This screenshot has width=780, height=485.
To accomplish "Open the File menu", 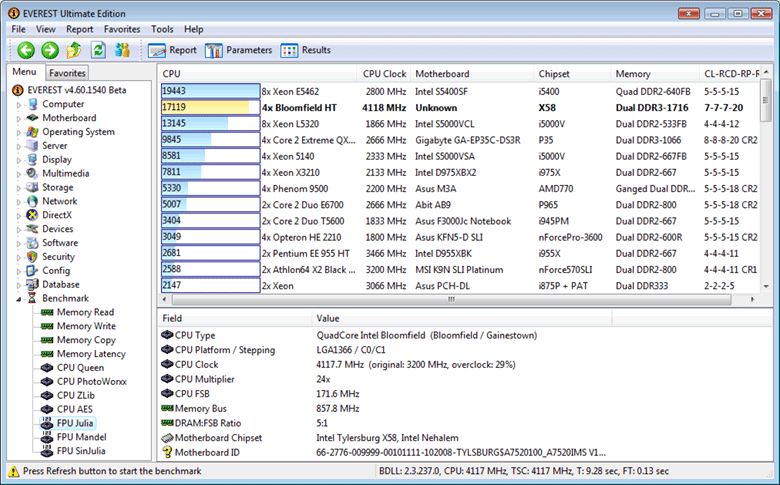I will pos(18,29).
